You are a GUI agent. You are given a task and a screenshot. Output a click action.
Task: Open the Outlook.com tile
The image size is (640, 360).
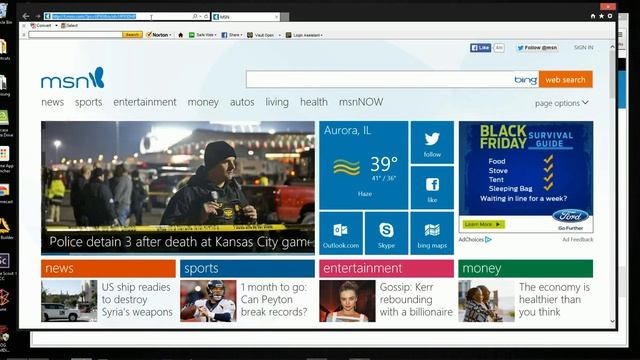click(x=341, y=233)
